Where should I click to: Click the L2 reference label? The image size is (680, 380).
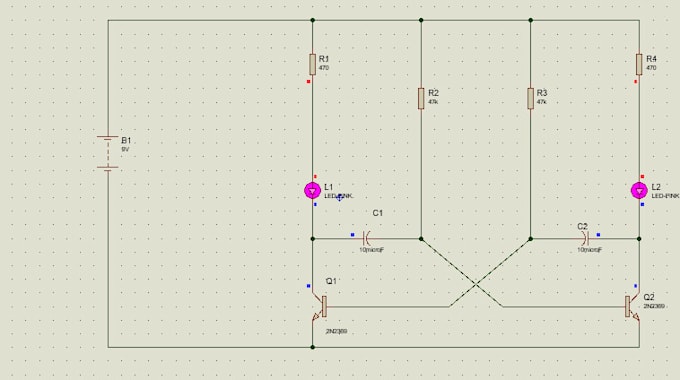656,187
